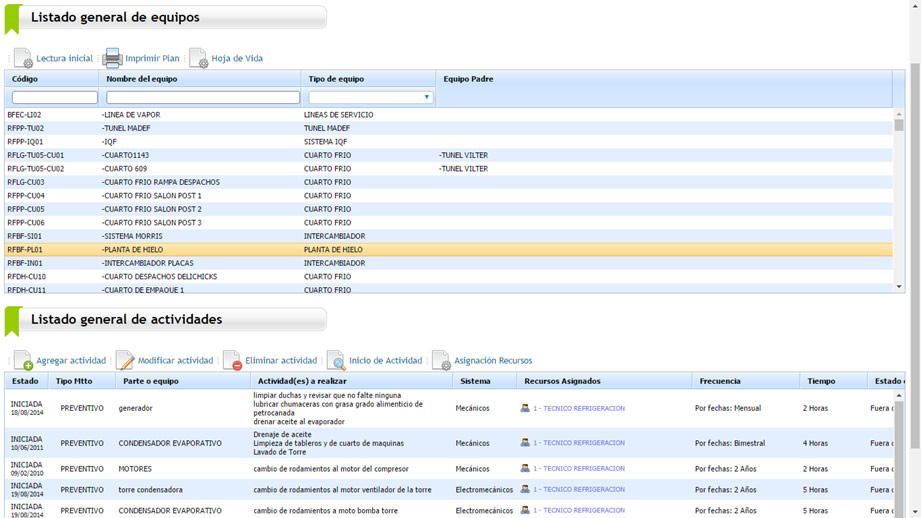Sort activities by Actividad(es) a realizar header
921x518 pixels.
(302, 381)
